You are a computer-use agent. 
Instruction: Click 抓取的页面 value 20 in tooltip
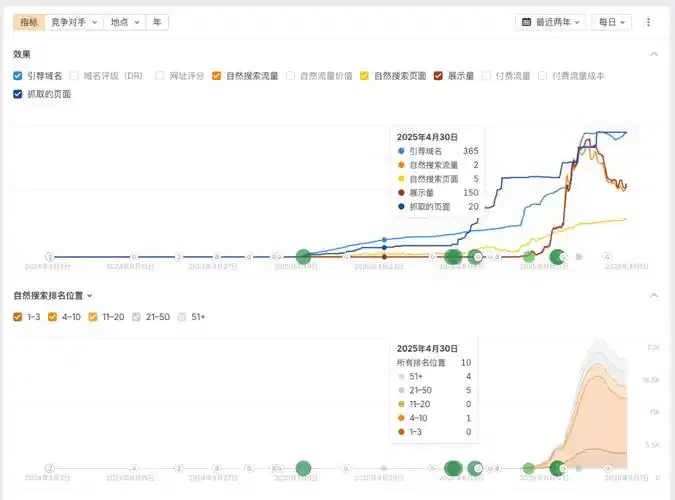[473, 207]
